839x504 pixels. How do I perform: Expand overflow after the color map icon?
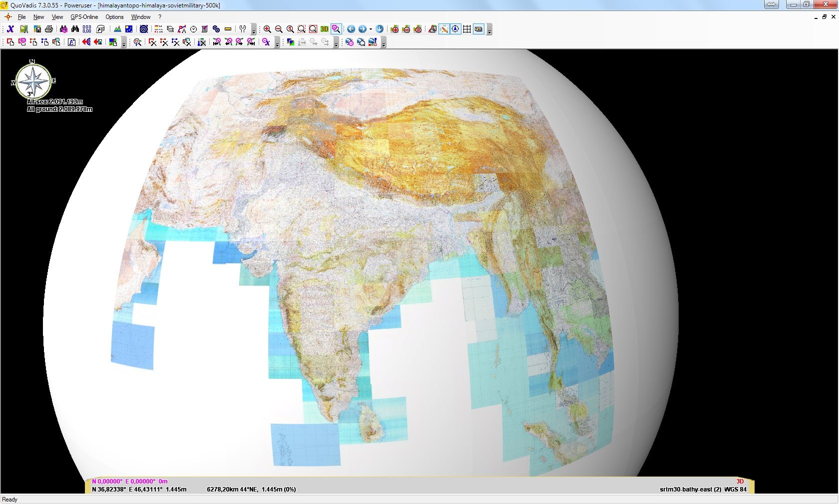pyautogui.click(x=124, y=42)
